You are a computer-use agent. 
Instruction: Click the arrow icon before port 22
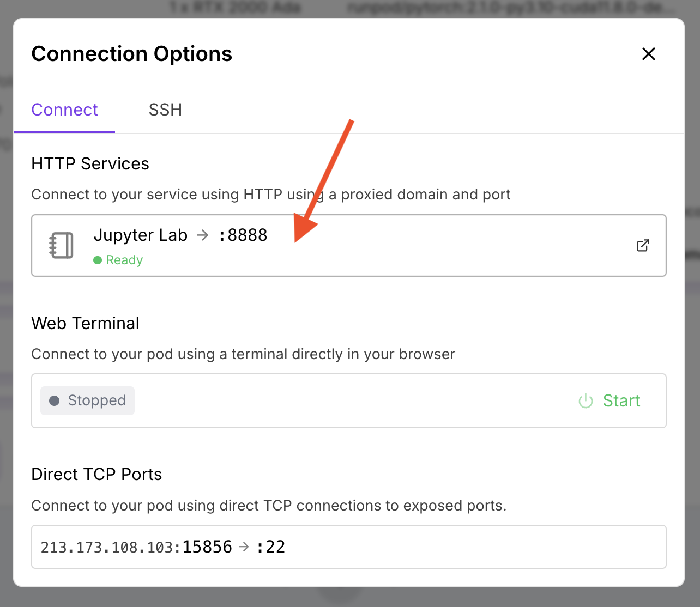[x=244, y=547]
